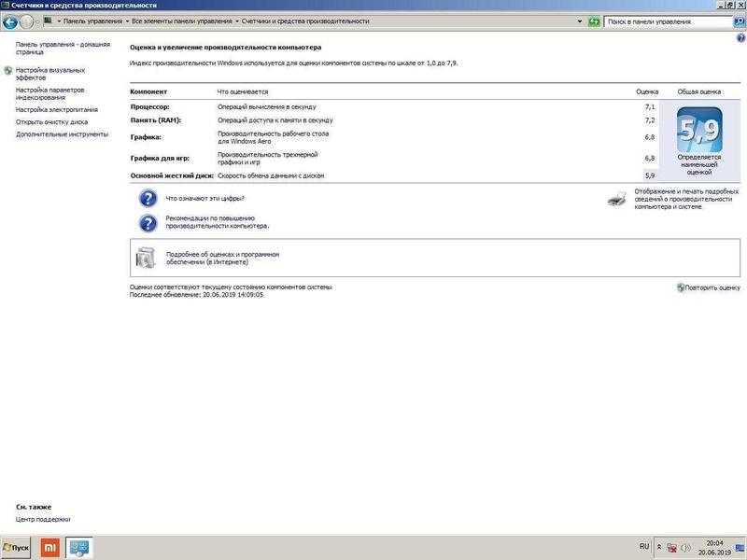Click 'Скорость обмена данными с диском' description

pos(271,175)
